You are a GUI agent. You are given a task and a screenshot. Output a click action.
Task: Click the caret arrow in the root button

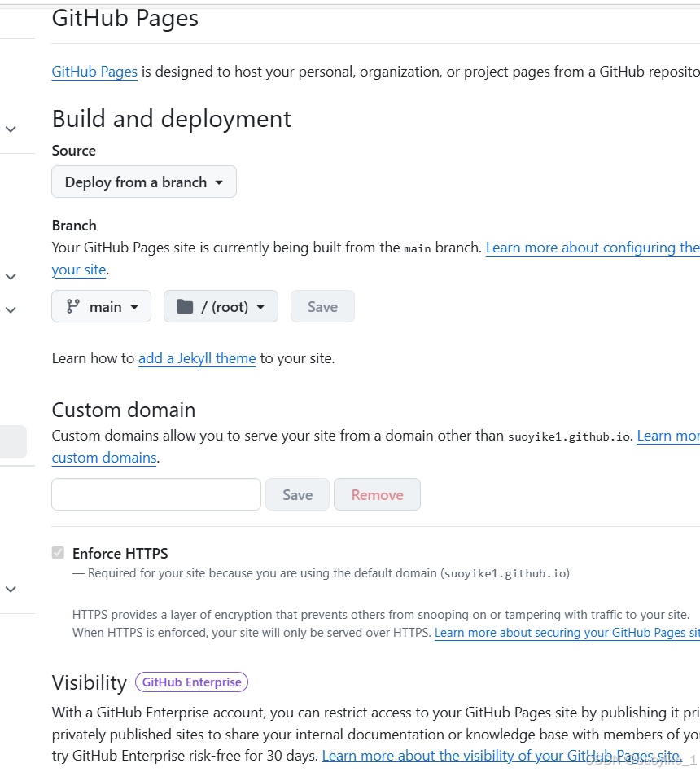[261, 307]
